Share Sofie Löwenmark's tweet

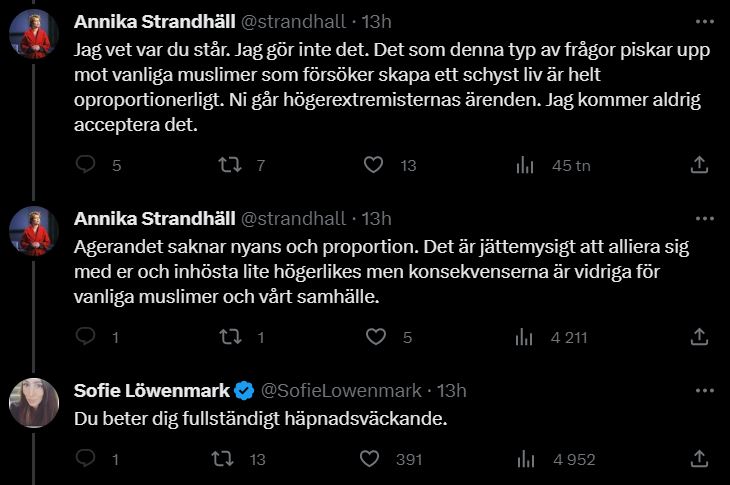pos(700,459)
